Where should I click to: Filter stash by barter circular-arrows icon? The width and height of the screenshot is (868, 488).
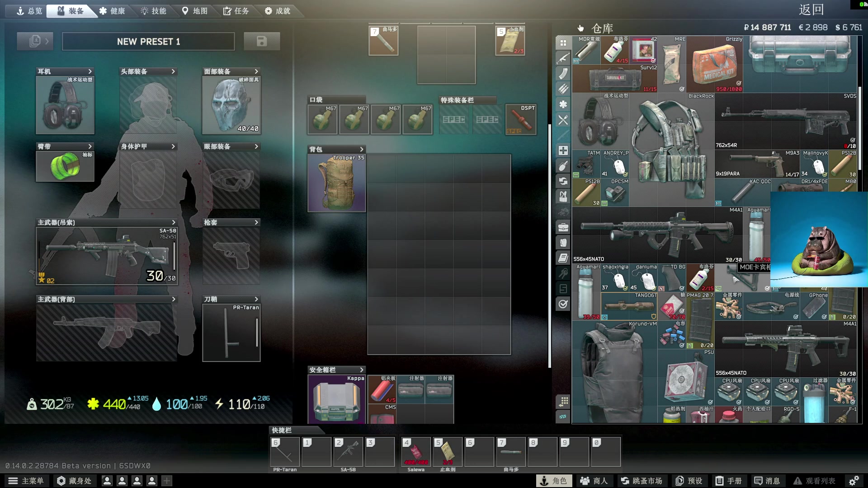tap(563, 181)
